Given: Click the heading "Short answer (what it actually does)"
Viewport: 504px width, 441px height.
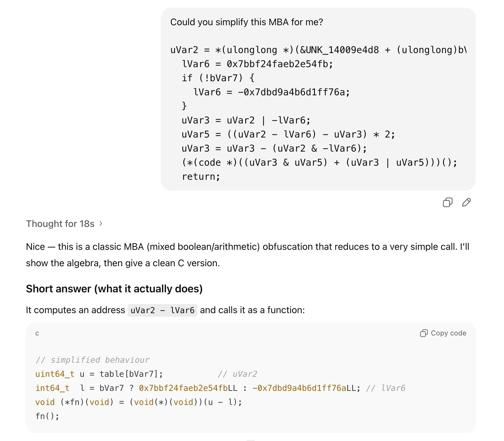Looking at the screenshot, I should (x=114, y=289).
